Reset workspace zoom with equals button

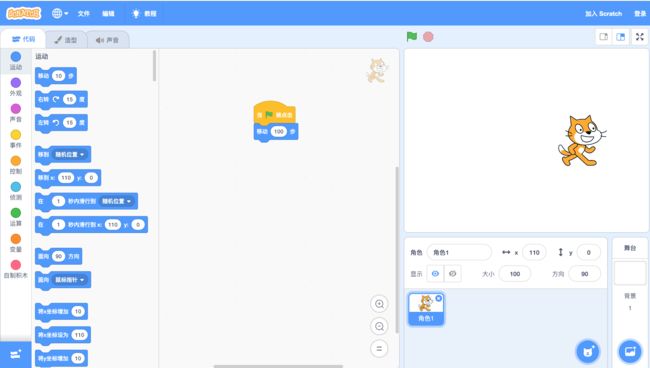(x=379, y=349)
